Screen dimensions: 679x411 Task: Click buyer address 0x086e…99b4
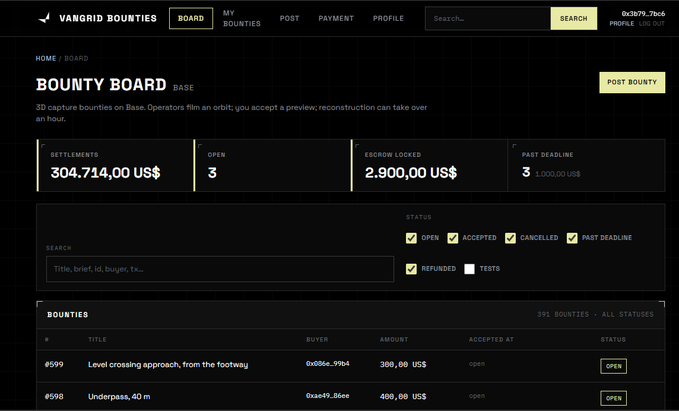pos(328,364)
